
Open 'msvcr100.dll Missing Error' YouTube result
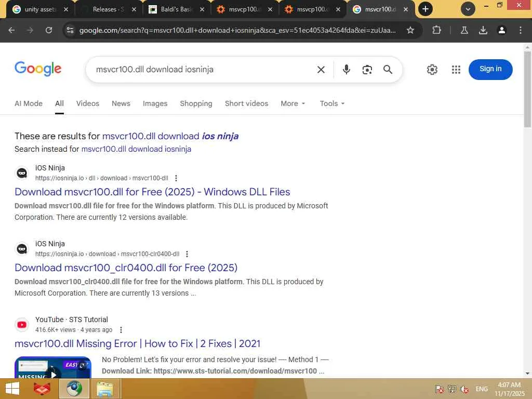tap(137, 343)
